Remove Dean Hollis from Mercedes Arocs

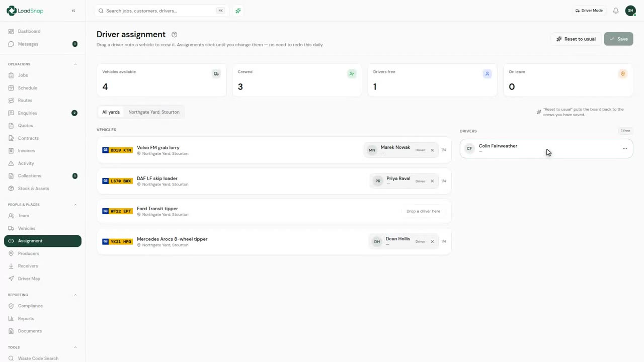432,242
